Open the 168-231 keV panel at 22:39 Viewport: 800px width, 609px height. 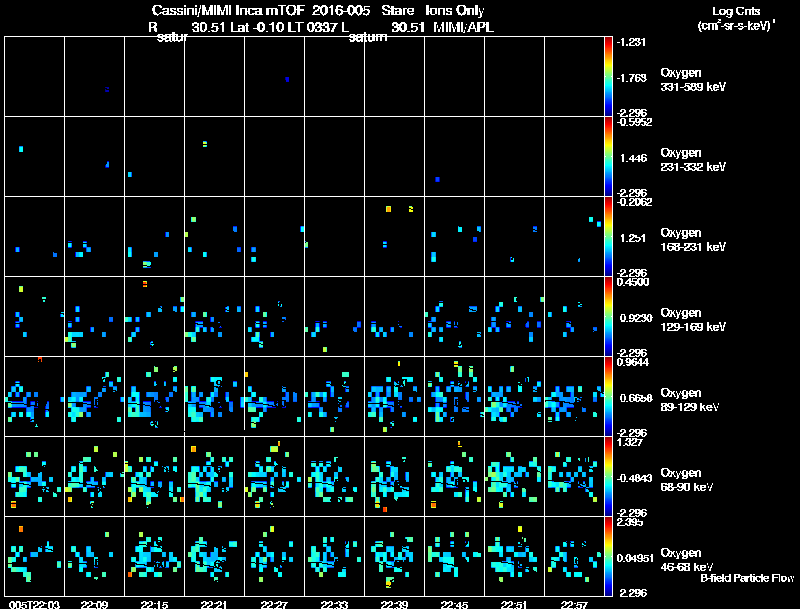point(394,237)
